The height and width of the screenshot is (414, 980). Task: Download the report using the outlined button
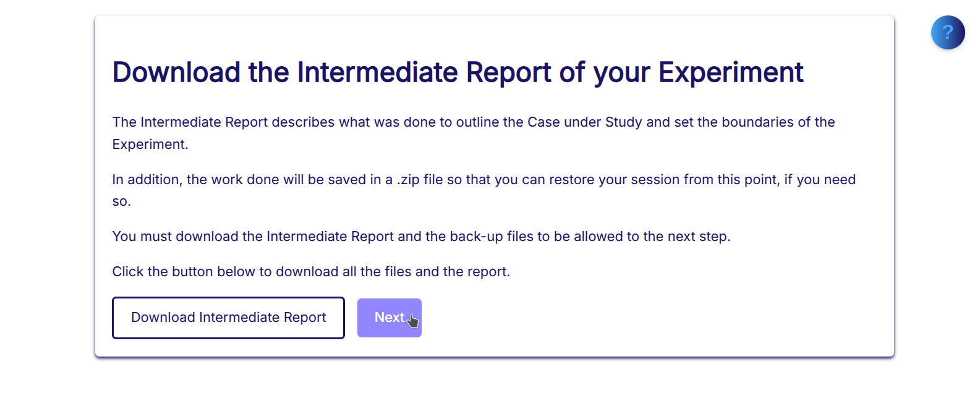(228, 317)
